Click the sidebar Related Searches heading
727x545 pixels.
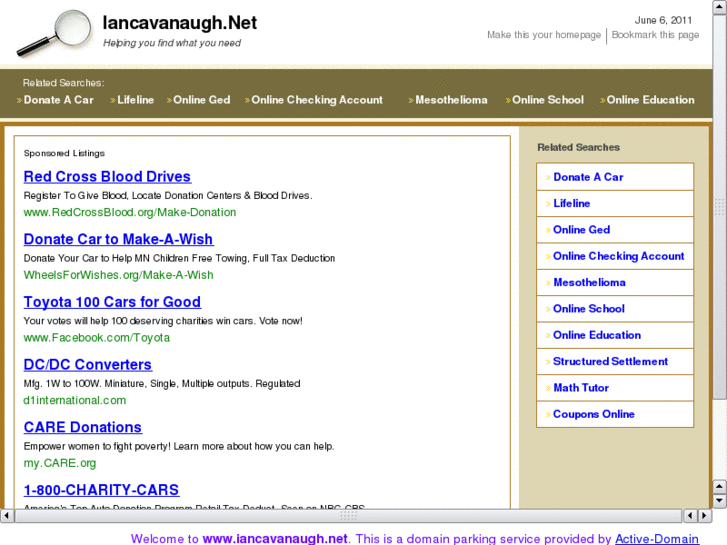tap(578, 147)
